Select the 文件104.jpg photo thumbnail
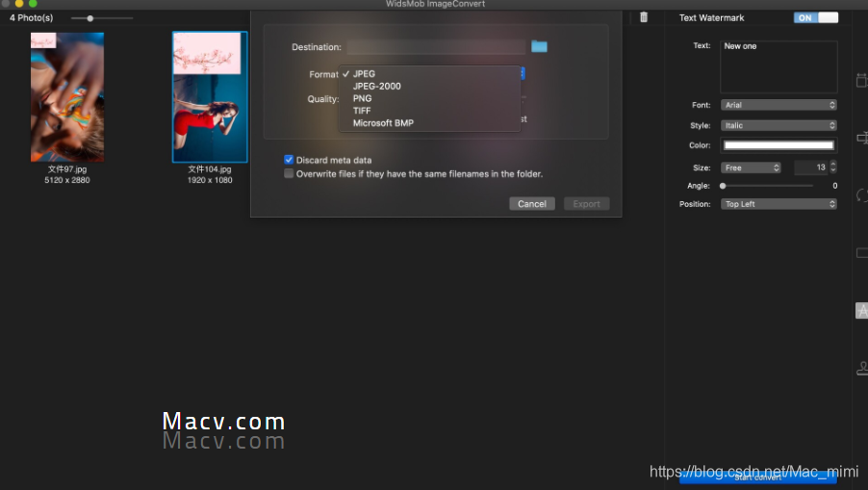This screenshot has width=868, height=490. coord(210,97)
